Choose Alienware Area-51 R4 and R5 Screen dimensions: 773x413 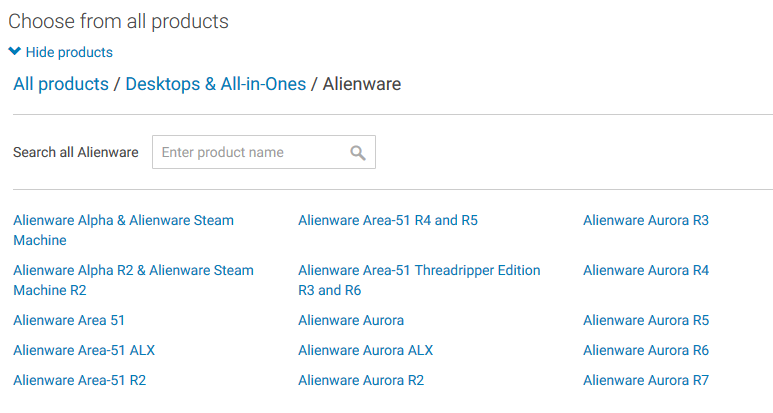(x=388, y=220)
